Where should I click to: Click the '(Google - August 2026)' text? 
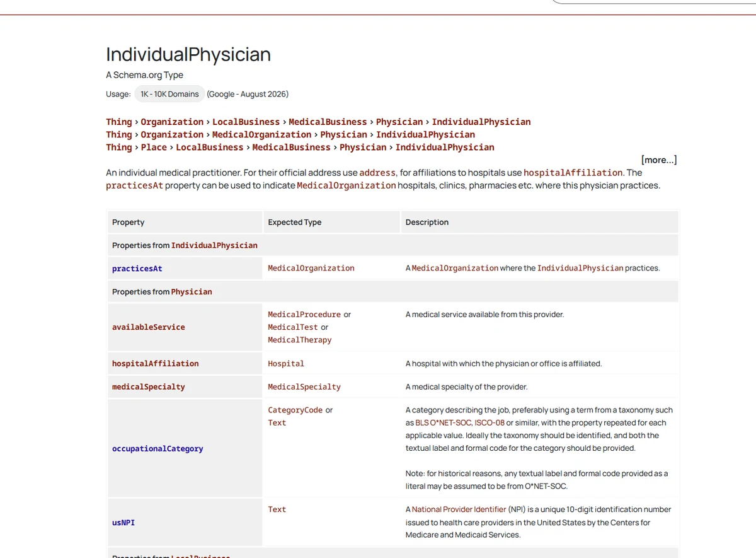tap(248, 94)
